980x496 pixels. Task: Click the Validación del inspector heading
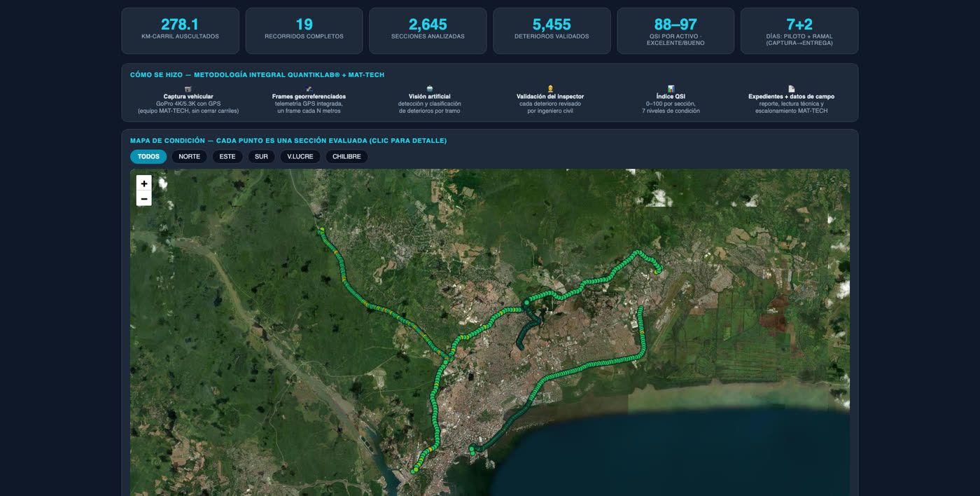(x=550, y=97)
